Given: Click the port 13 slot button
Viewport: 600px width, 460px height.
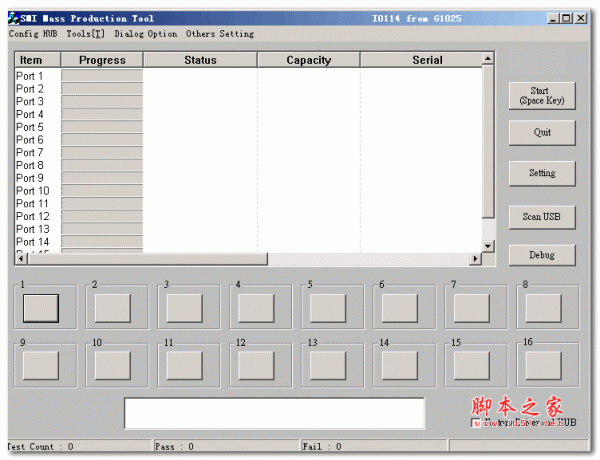Looking at the screenshot, I should tap(328, 366).
